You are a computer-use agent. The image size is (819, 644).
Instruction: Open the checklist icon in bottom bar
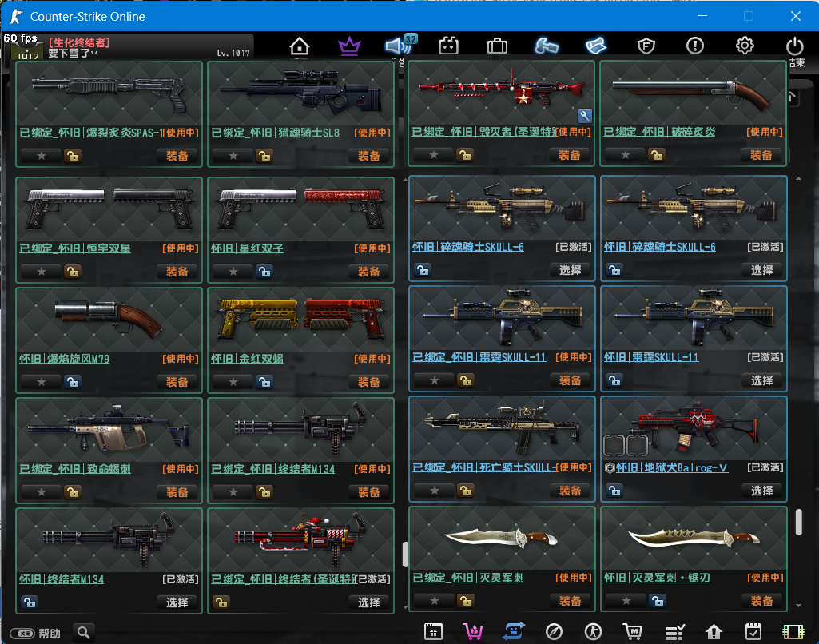point(674,633)
